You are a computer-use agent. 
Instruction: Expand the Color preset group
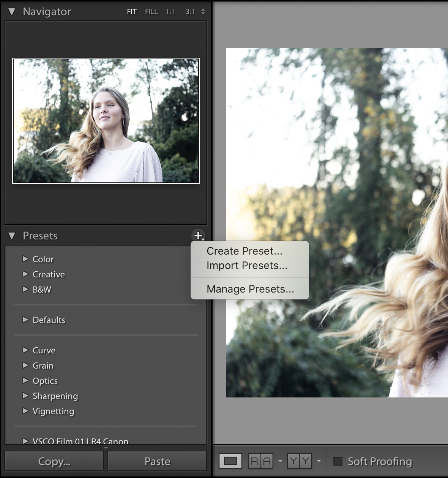click(25, 259)
